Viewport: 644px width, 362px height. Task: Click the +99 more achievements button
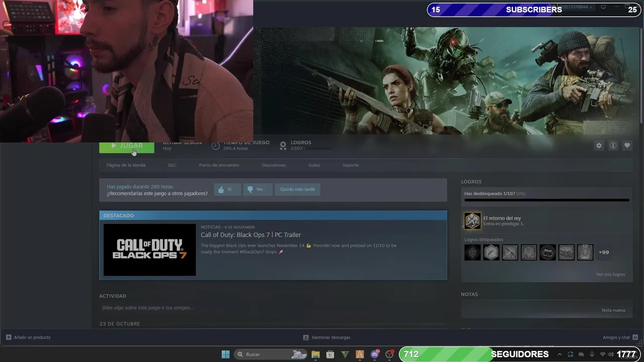(x=604, y=252)
